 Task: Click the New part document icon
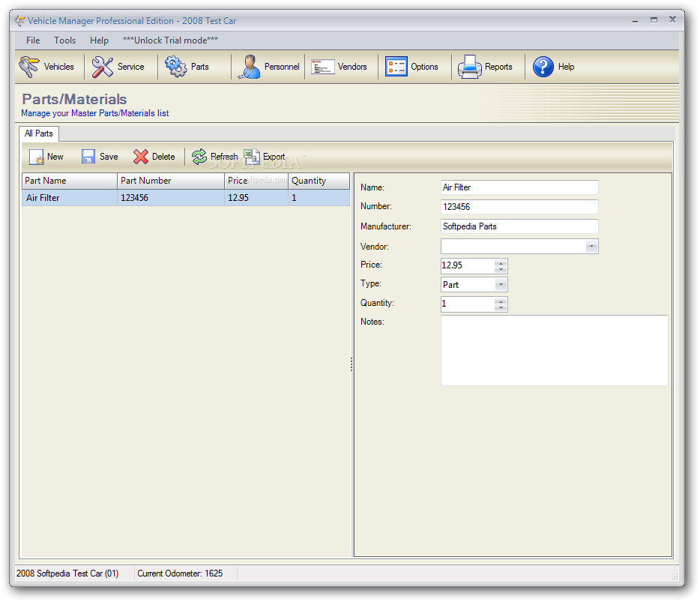[x=37, y=157]
